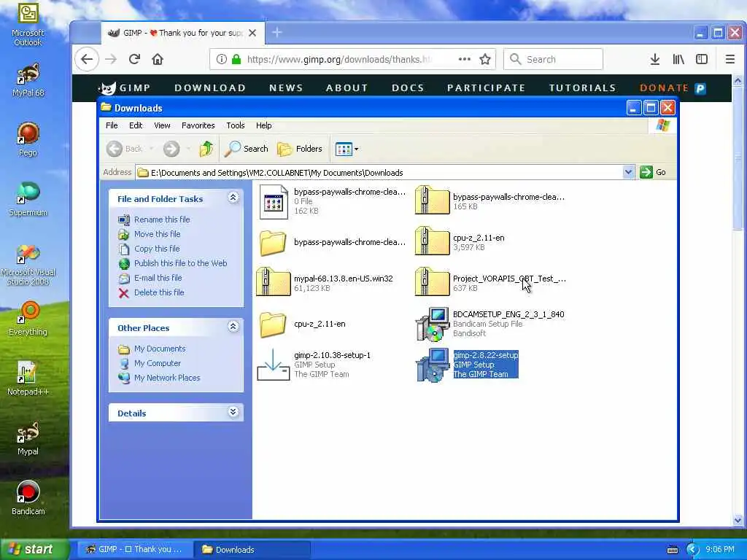747x560 pixels.
Task: Click the Firefox back arrow button
Action: click(x=87, y=59)
